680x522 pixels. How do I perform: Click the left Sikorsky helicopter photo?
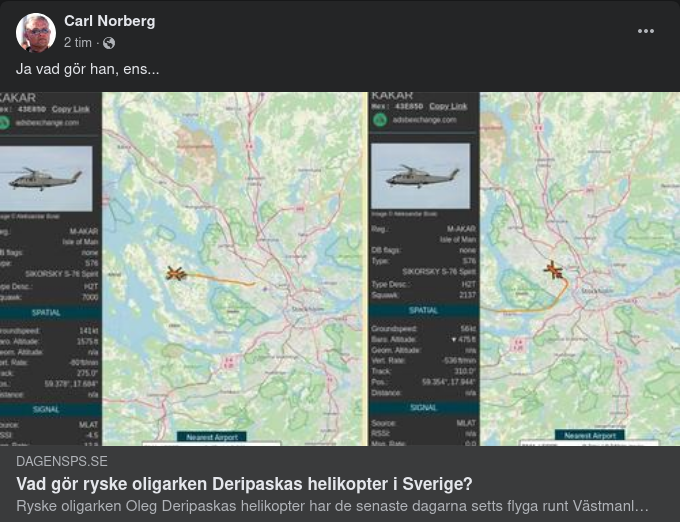click(x=46, y=179)
